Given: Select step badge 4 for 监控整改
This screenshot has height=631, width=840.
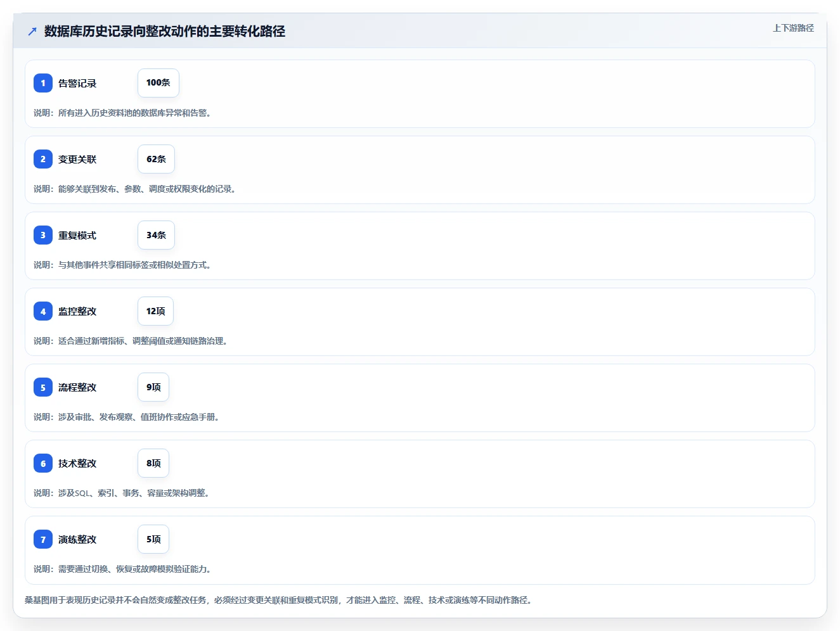Looking at the screenshot, I should pos(43,311).
